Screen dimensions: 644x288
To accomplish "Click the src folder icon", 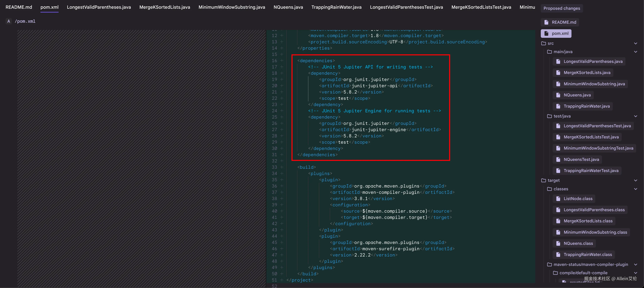I will coord(544,43).
